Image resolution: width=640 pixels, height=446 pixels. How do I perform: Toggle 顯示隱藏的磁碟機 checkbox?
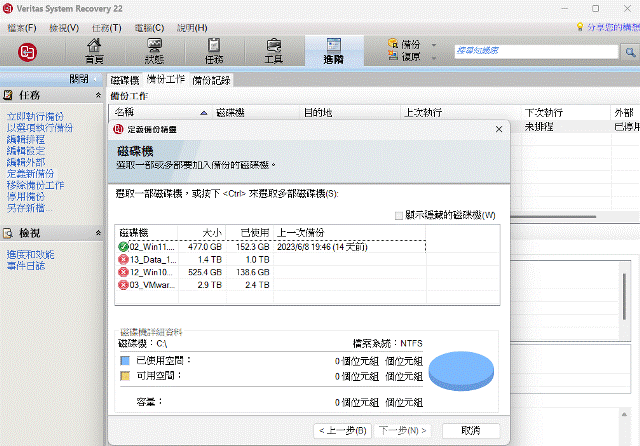pos(399,215)
